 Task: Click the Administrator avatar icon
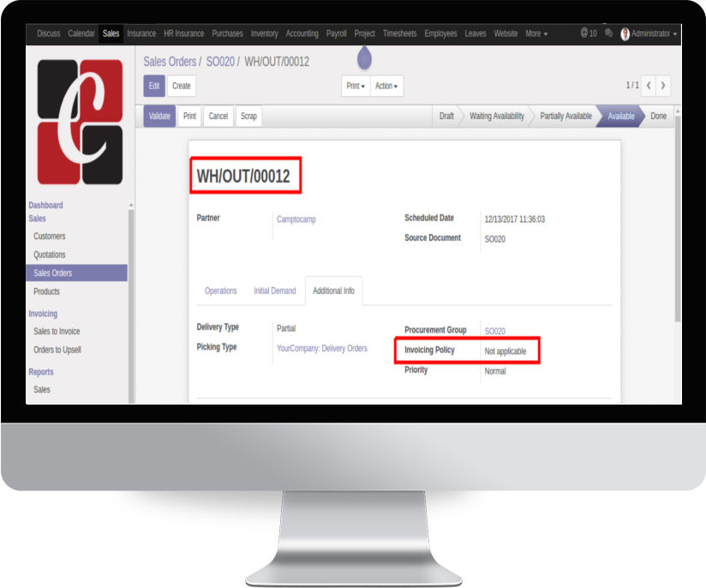pyautogui.click(x=625, y=33)
